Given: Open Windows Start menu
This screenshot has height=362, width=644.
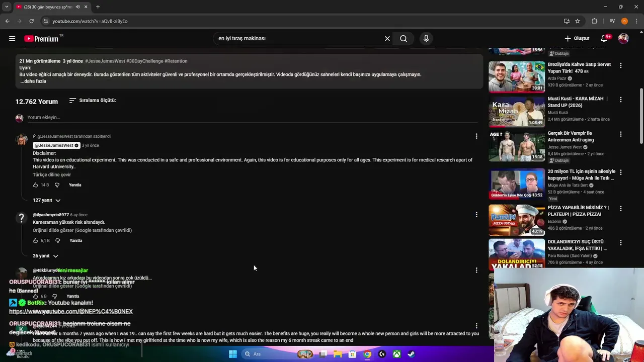Looking at the screenshot, I should pyautogui.click(x=232, y=354).
